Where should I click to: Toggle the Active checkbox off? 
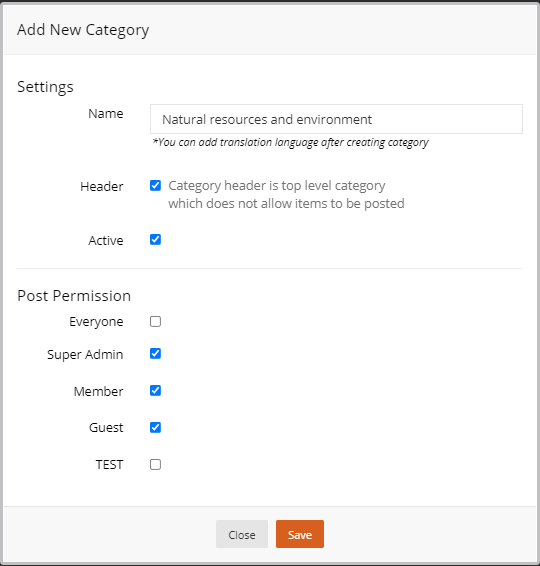coord(155,240)
